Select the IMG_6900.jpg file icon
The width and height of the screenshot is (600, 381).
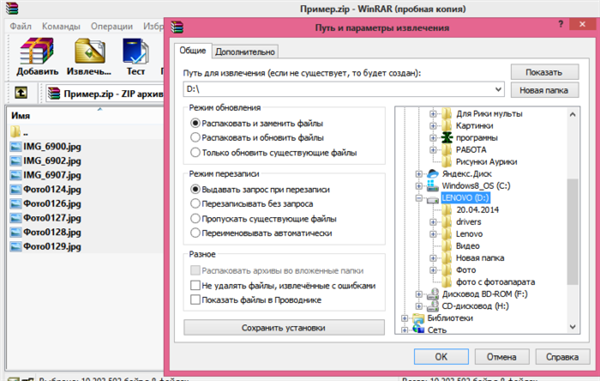(16, 147)
